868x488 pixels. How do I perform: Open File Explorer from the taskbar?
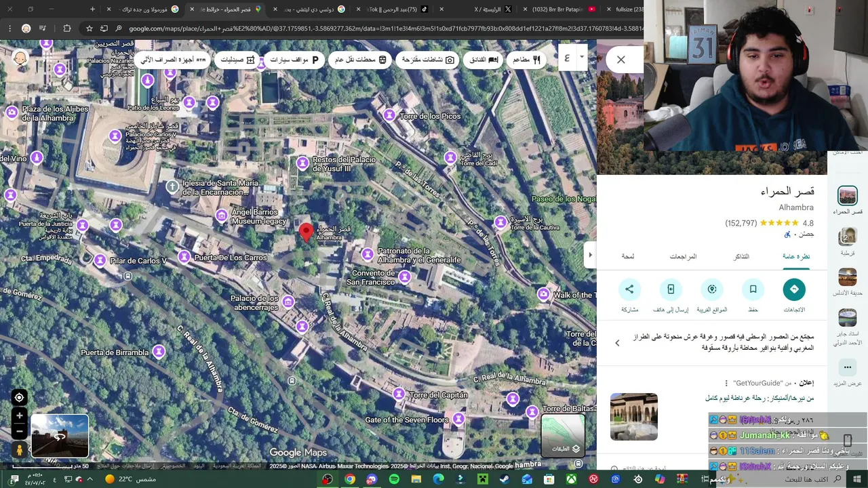pyautogui.click(x=416, y=479)
